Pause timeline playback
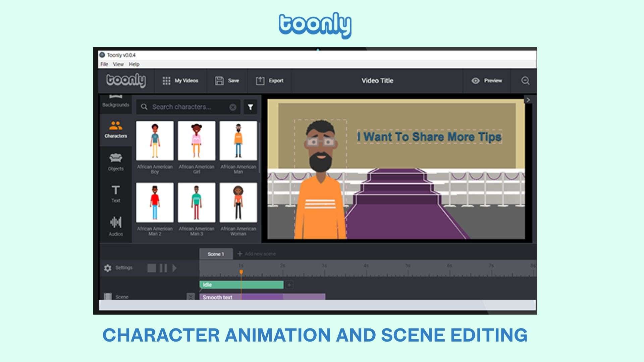Viewport: 644px width, 362px height. 163,268
